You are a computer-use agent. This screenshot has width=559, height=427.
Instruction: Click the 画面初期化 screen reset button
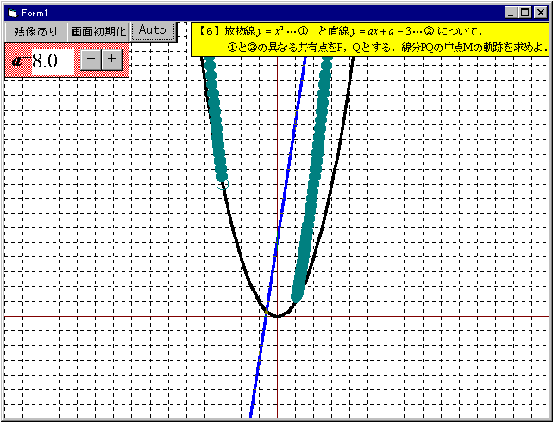click(98, 32)
